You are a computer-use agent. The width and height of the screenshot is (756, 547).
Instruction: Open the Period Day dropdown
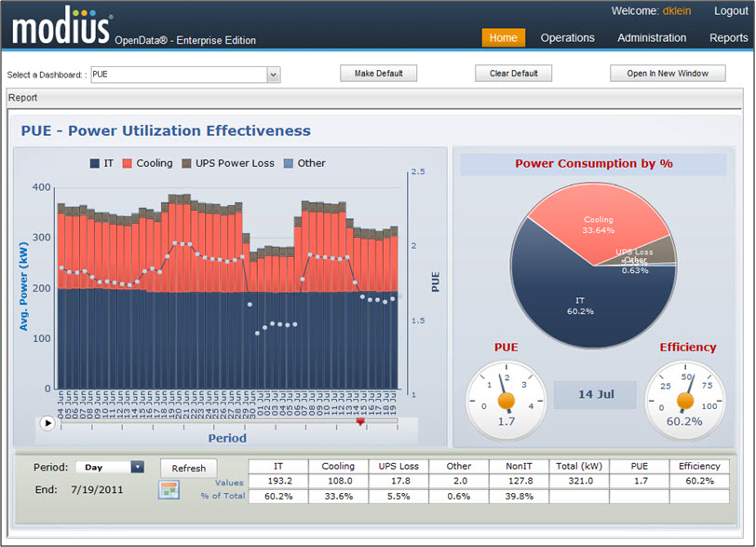point(138,467)
